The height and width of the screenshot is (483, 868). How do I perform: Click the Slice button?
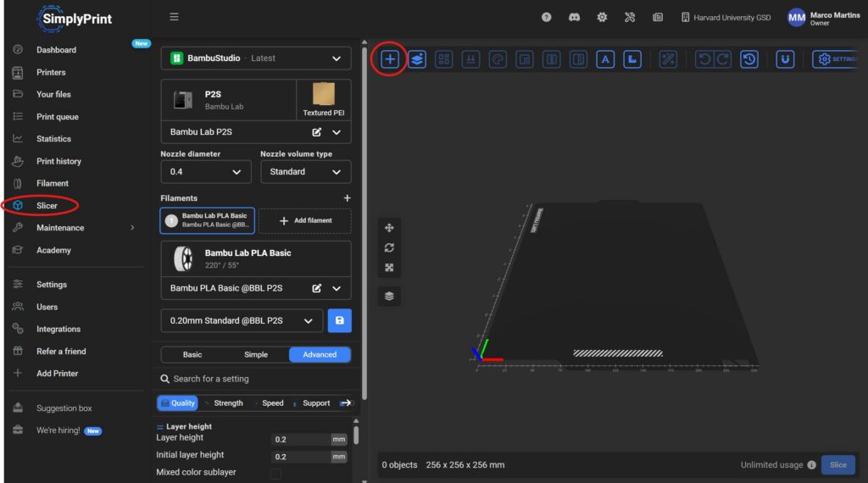click(x=838, y=465)
